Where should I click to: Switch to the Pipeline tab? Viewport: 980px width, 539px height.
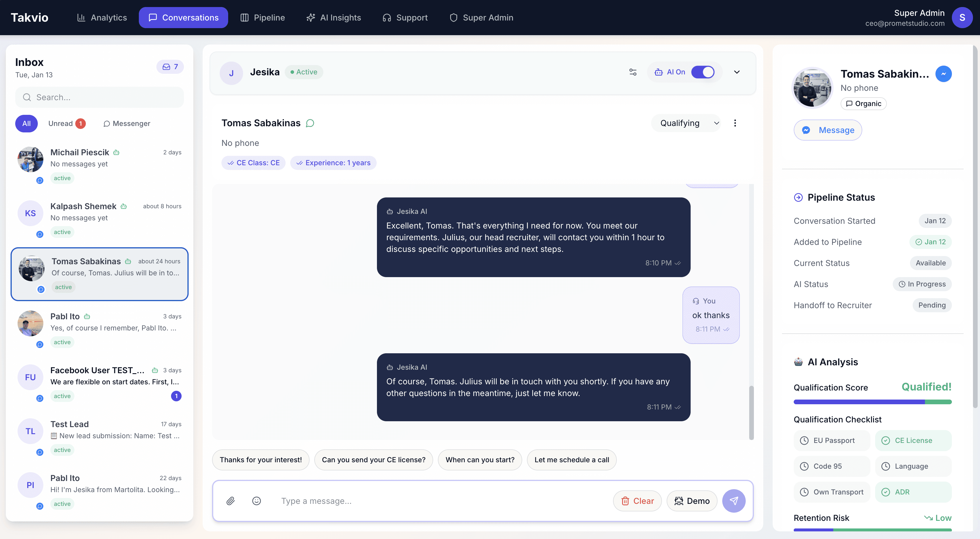(x=262, y=18)
